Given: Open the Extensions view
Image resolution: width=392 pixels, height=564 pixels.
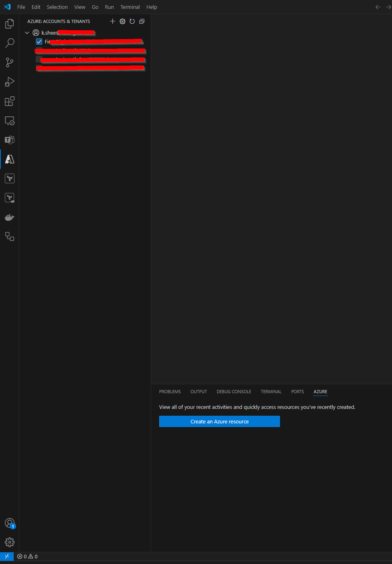Looking at the screenshot, I should (9, 101).
